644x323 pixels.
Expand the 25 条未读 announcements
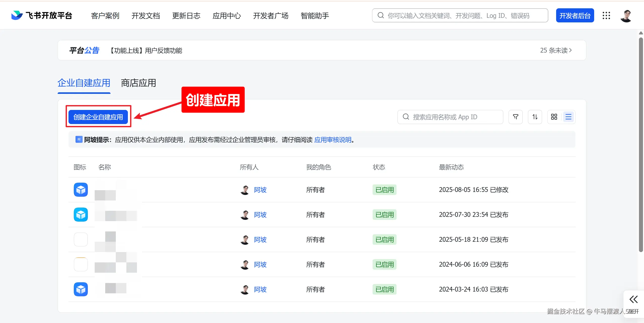[556, 50]
